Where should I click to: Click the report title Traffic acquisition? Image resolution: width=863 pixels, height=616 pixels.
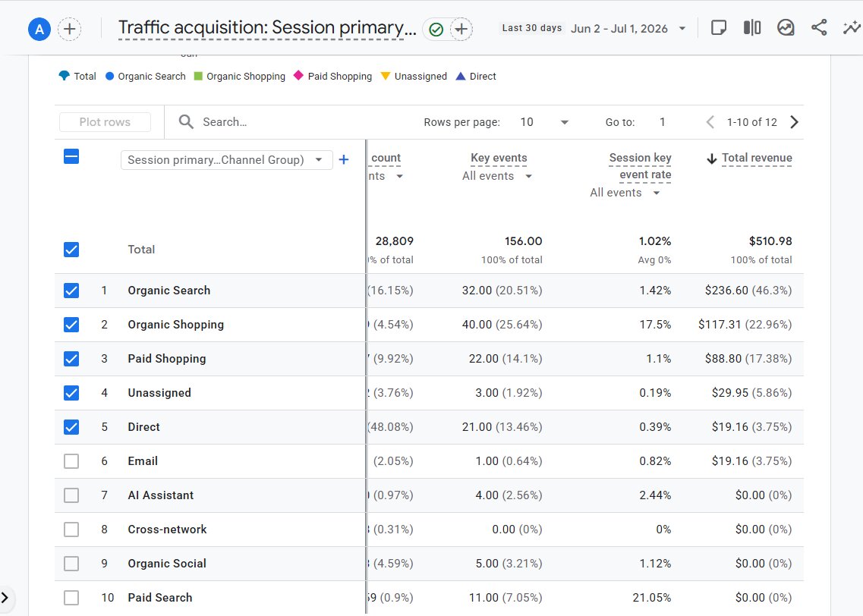(267, 27)
